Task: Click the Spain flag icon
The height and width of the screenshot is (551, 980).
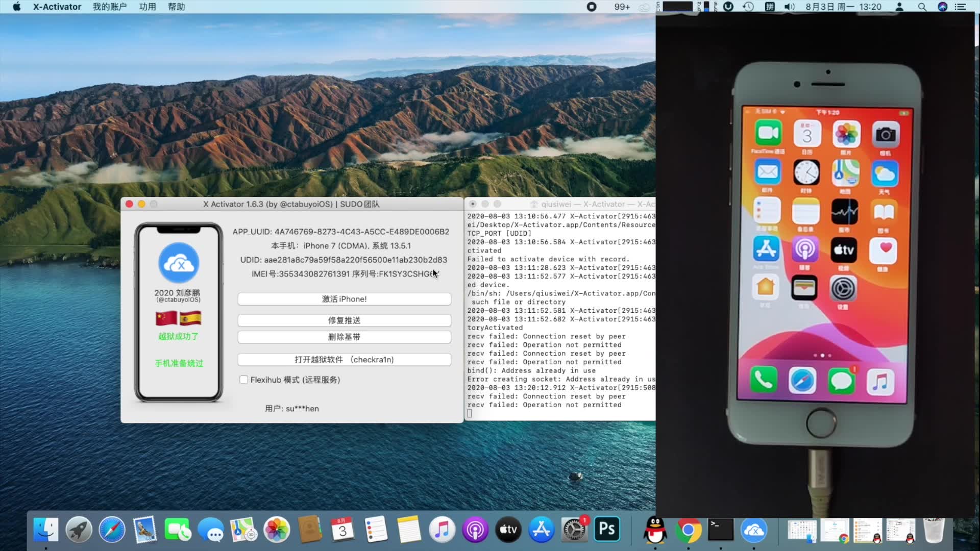Action: [190, 318]
